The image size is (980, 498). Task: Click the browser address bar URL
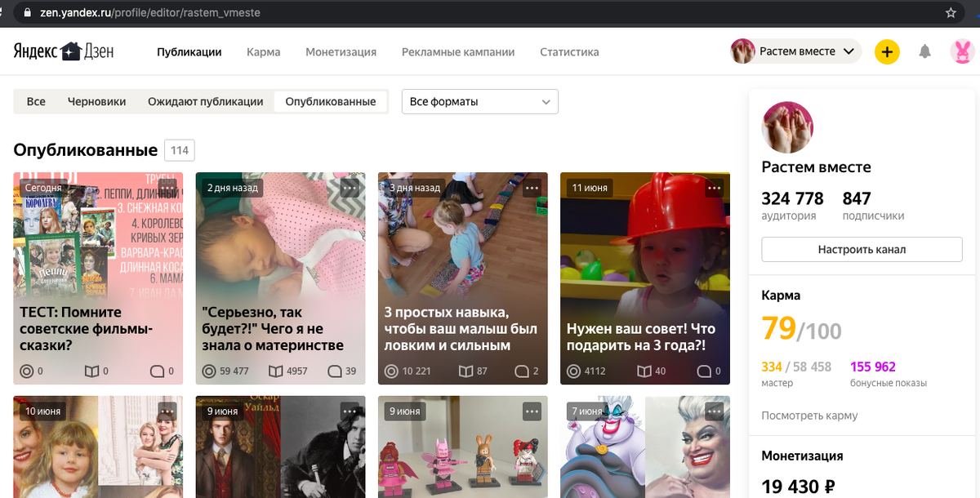[151, 13]
